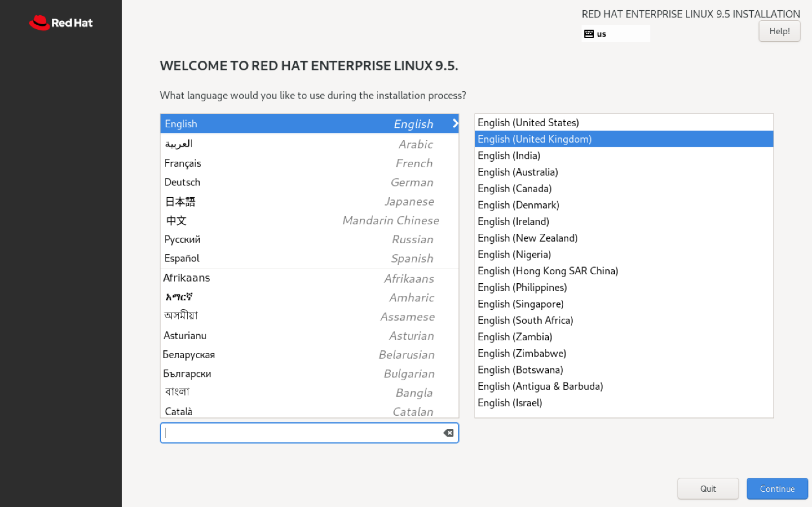Select Mandarin Chinese language row
This screenshot has height=507, width=812.
pyautogui.click(x=309, y=221)
